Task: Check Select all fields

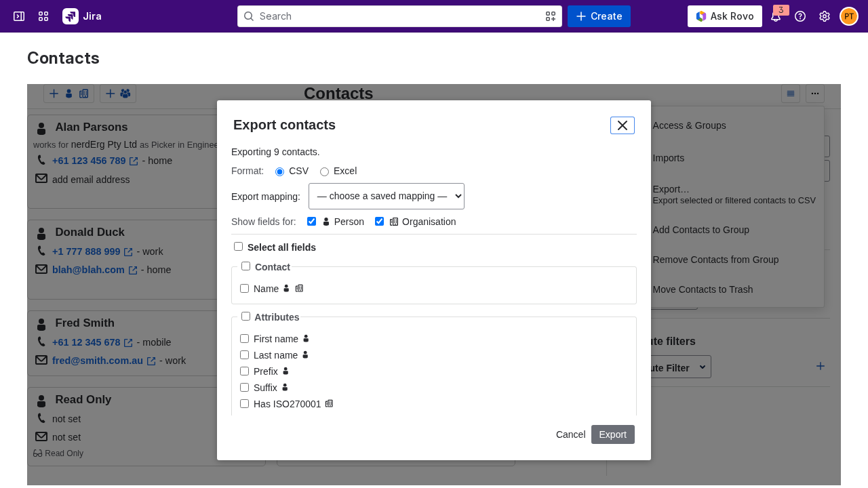Action: click(x=238, y=247)
